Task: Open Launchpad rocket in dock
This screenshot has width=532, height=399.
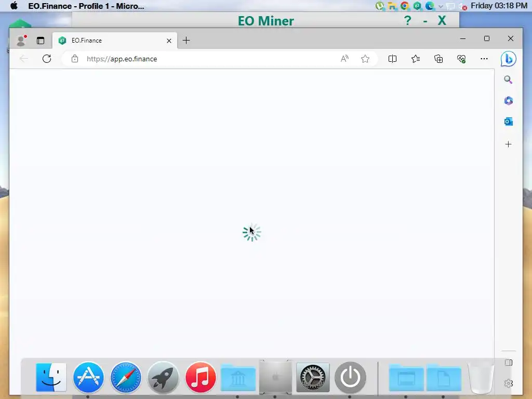Action: (163, 377)
